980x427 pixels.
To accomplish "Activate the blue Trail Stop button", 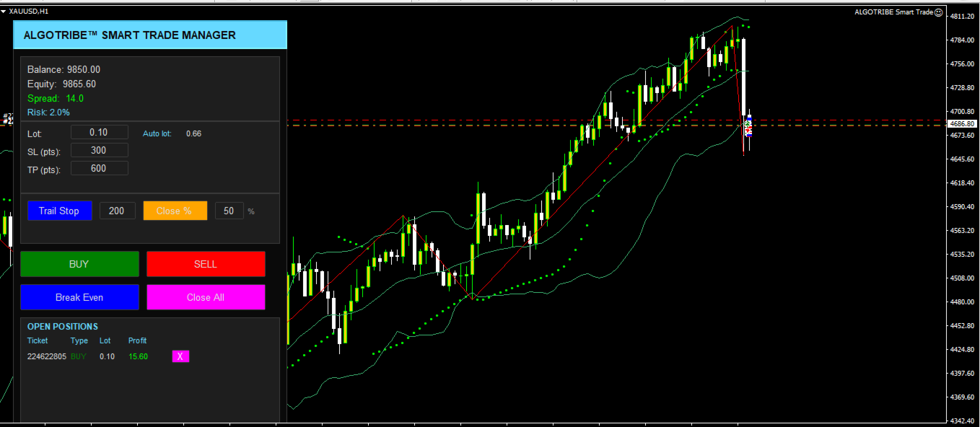I will click(60, 211).
